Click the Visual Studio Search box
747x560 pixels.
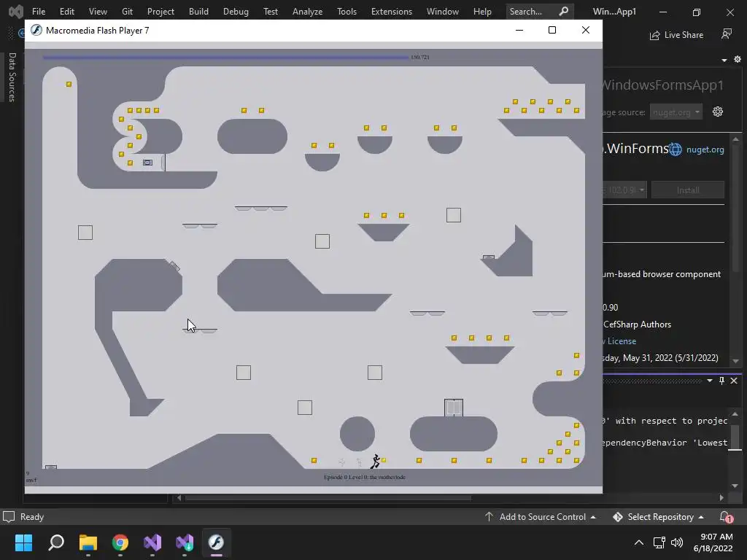pos(539,12)
